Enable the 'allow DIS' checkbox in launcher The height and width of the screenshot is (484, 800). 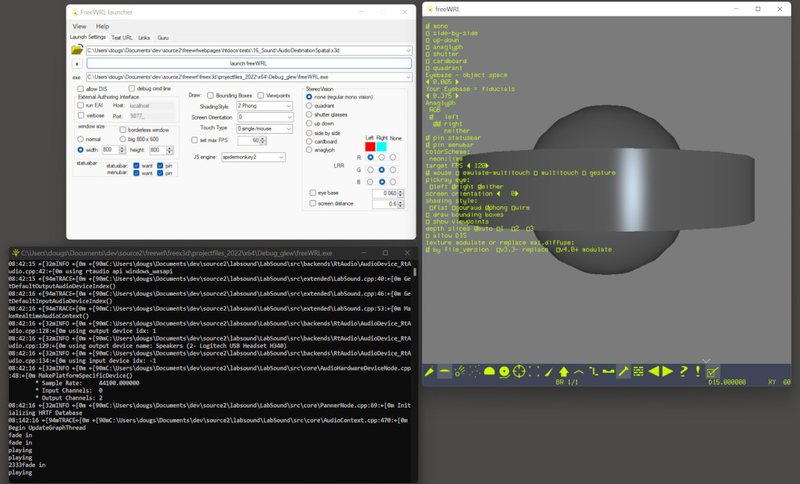pyautogui.click(x=81, y=89)
